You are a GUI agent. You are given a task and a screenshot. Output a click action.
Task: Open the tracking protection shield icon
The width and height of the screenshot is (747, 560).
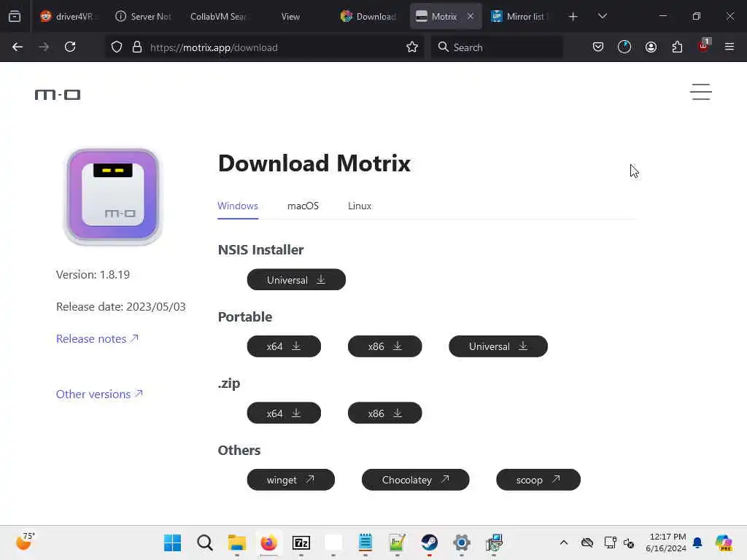click(x=117, y=47)
